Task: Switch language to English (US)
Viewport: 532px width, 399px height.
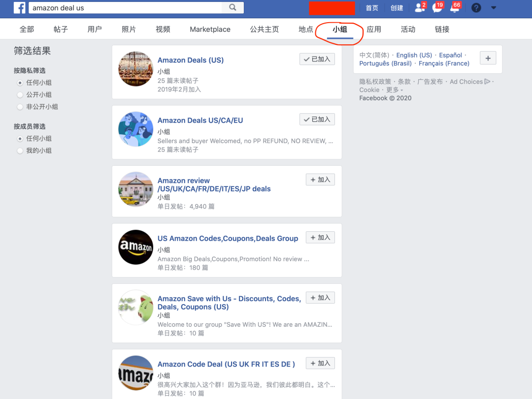Action: pyautogui.click(x=414, y=55)
